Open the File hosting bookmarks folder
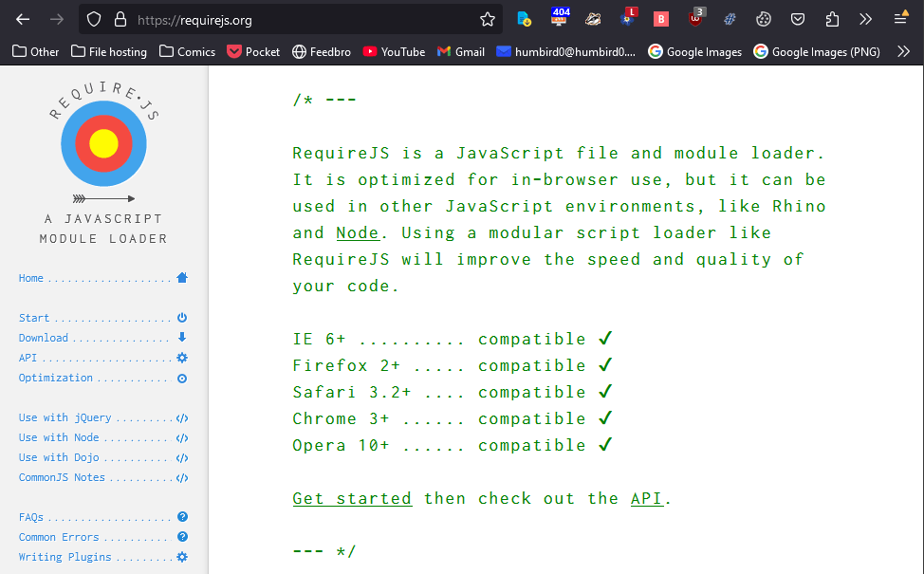The image size is (924, 574). tap(108, 52)
